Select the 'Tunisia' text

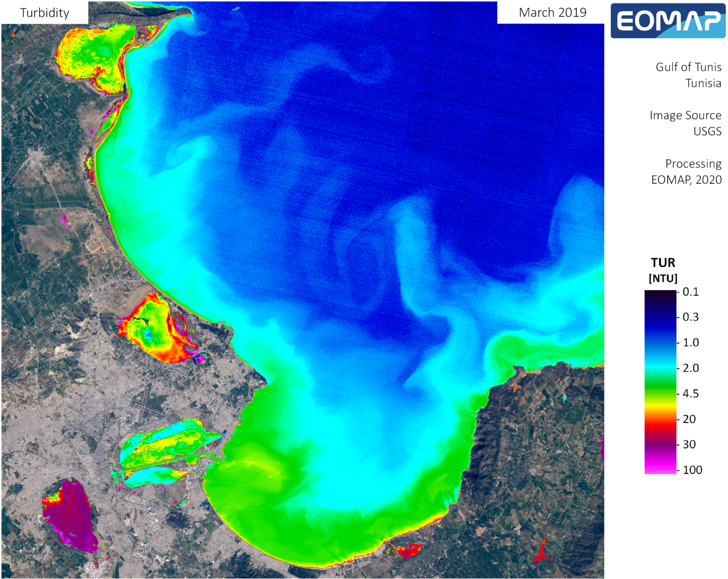tap(703, 83)
